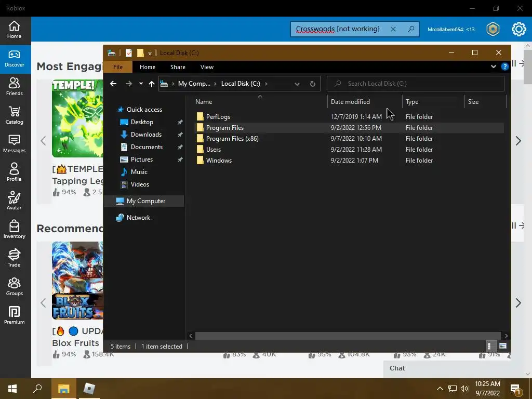Open Trade in Roblox sidebar

[14, 258]
